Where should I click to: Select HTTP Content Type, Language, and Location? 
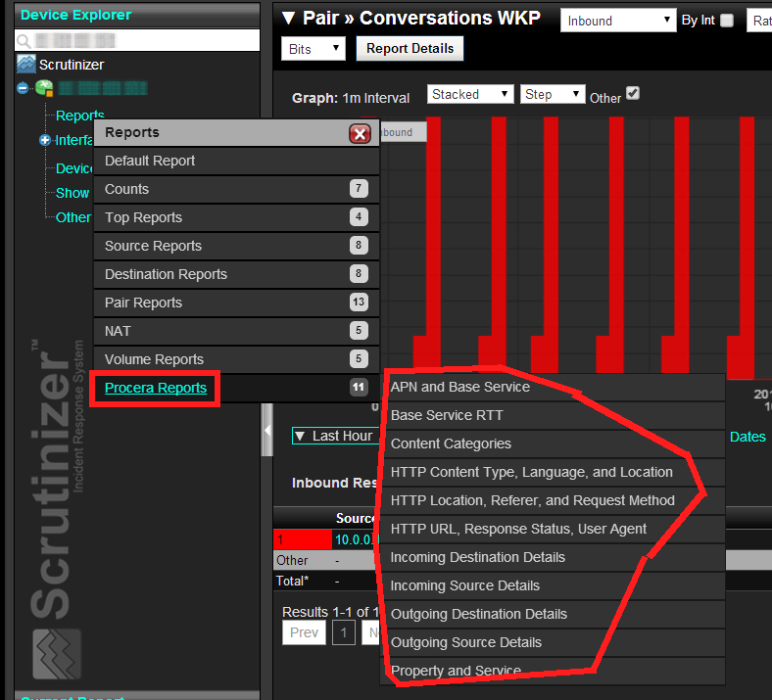click(555, 472)
